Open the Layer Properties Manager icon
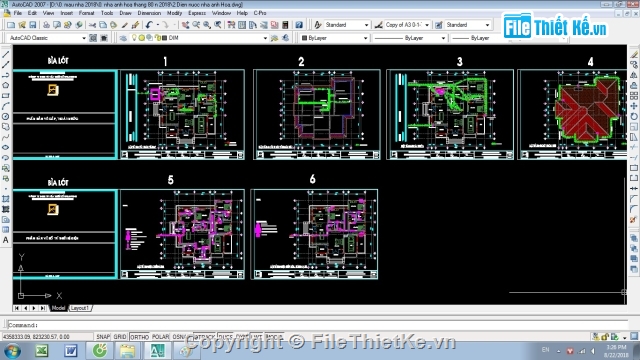 [123, 38]
